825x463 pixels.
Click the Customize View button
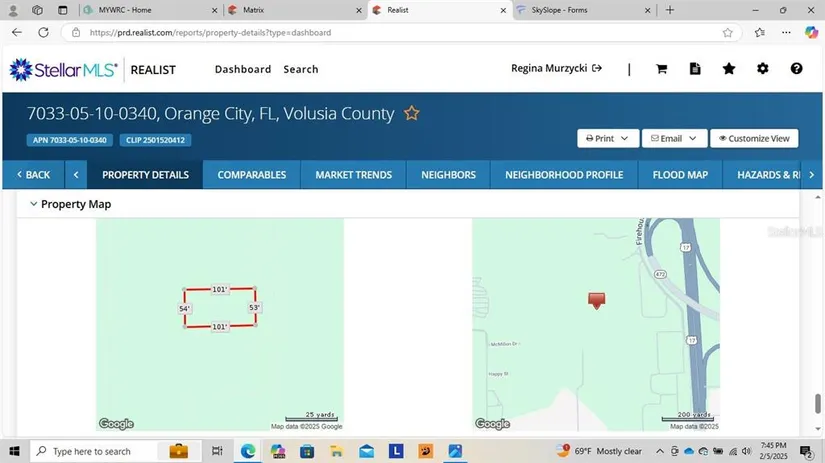coord(753,138)
